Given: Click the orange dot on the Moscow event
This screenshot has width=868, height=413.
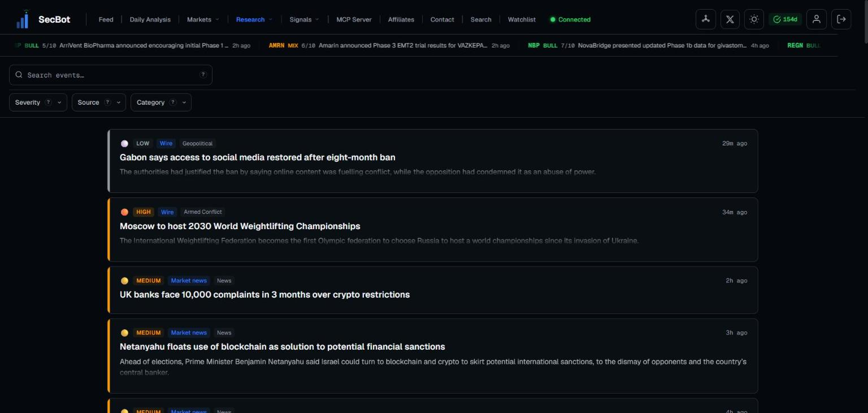Looking at the screenshot, I should 124,212.
